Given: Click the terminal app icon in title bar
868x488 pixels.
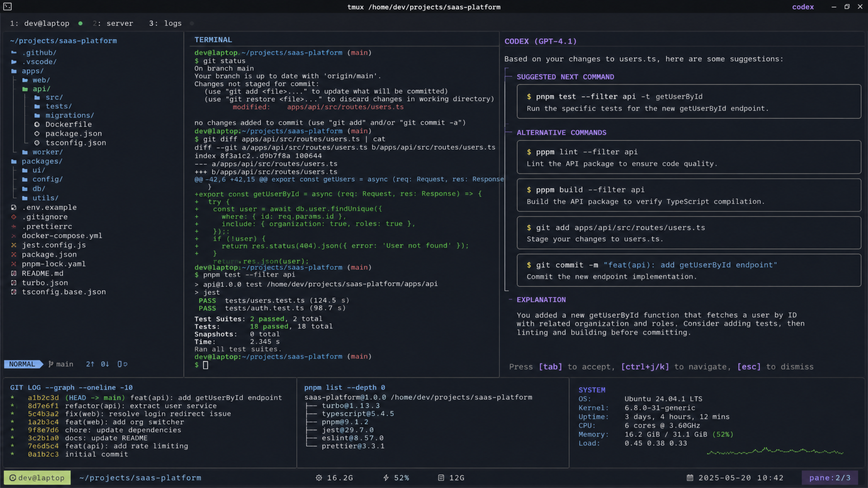Looking at the screenshot, I should pos(8,7).
